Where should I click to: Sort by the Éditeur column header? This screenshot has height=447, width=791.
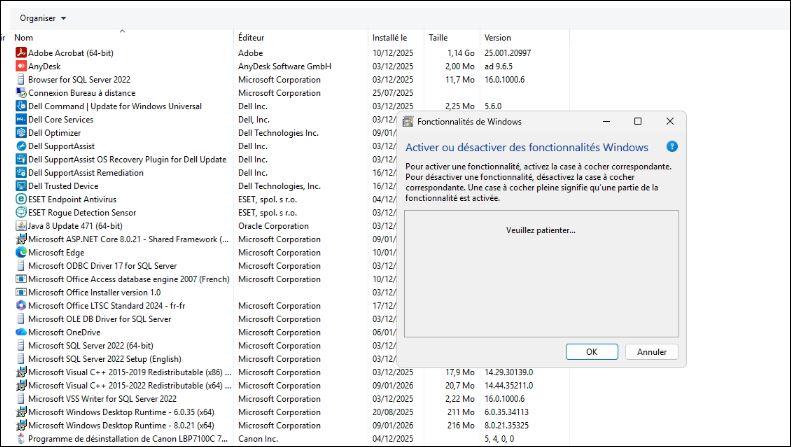(251, 38)
